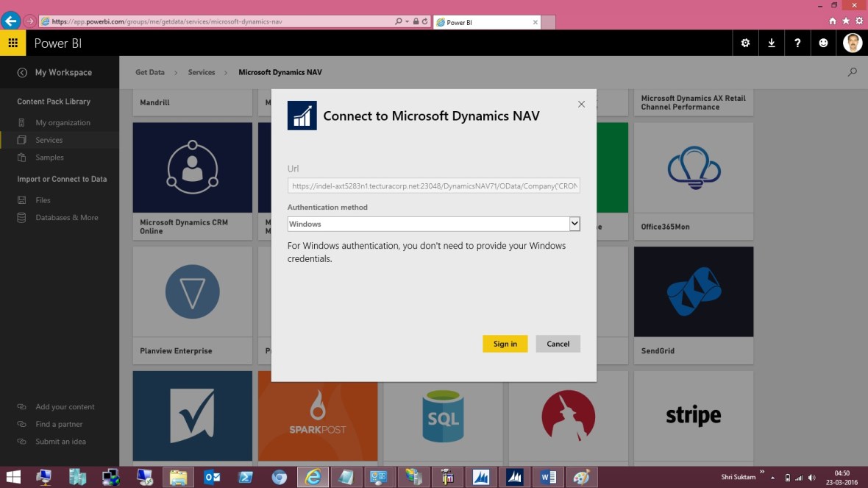Go to Get Data breadcrumb
Screen dimensions: 868x488
(149, 72)
